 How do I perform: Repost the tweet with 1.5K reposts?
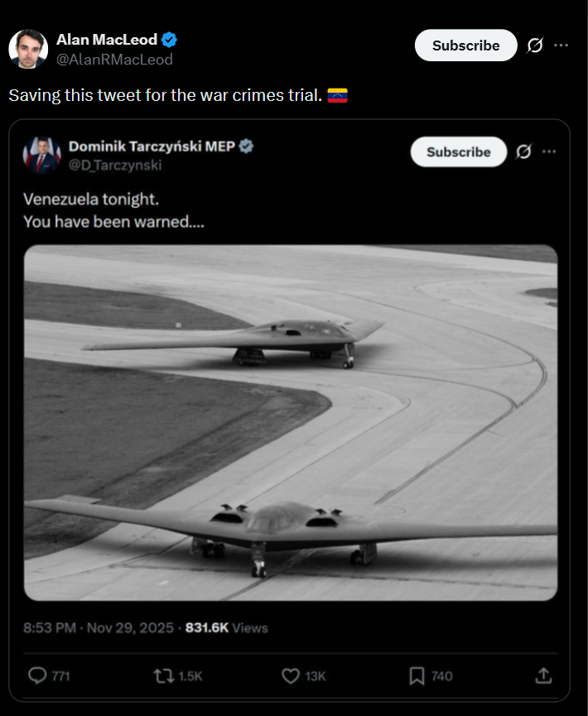click(164, 676)
